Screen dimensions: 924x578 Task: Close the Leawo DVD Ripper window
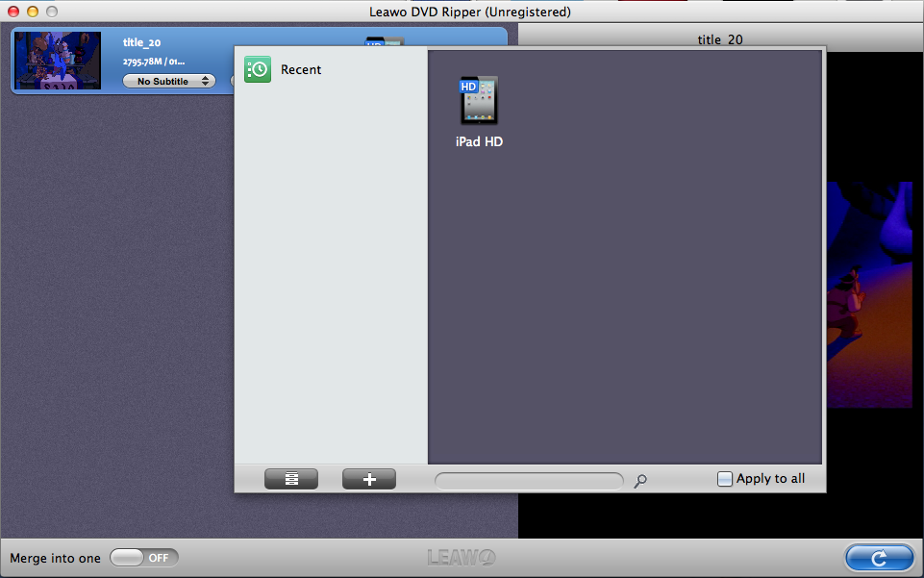[x=13, y=12]
